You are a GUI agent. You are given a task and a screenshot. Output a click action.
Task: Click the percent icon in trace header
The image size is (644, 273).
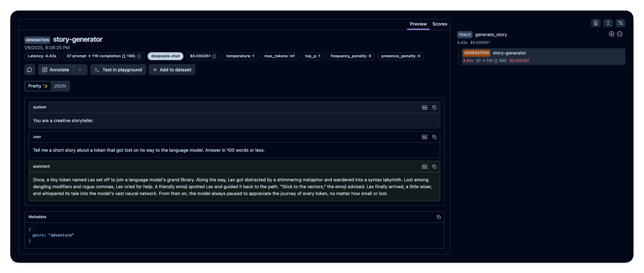tap(620, 23)
